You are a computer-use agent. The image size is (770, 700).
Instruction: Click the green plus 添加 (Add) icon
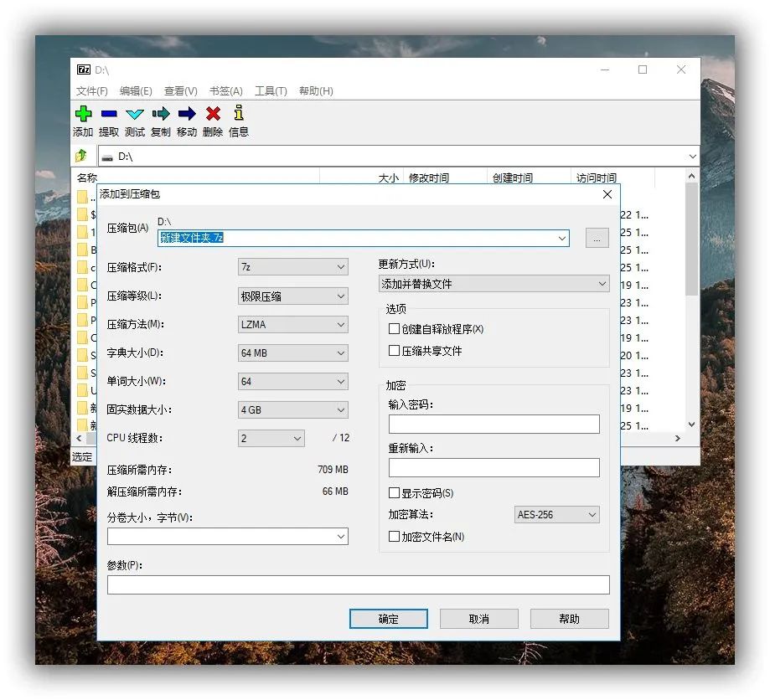(83, 114)
